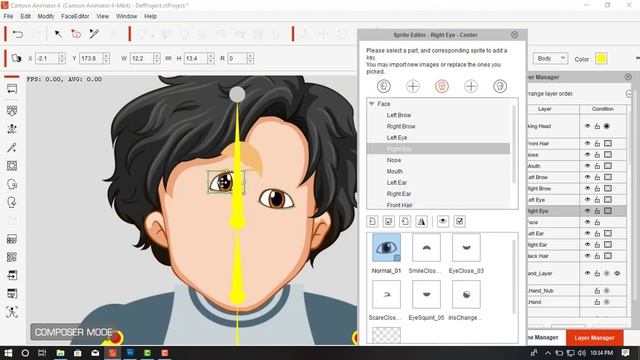
Task: Click the third sprite file icon
Action: coord(405,222)
